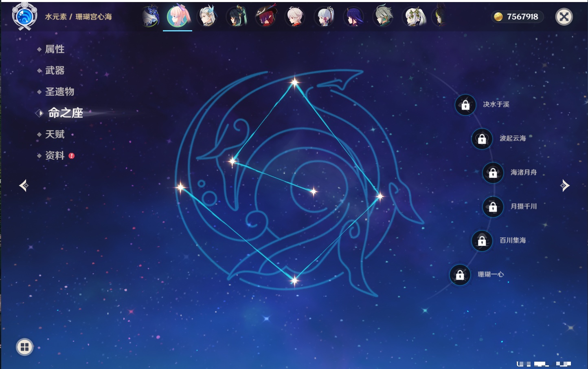Open the locked constellation node for 百川集海

point(482,241)
